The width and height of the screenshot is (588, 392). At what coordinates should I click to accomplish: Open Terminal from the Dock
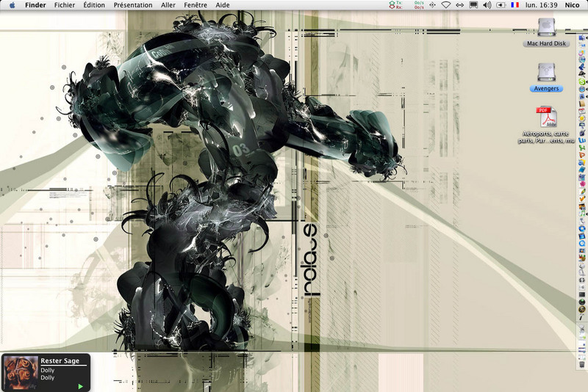pos(582,294)
